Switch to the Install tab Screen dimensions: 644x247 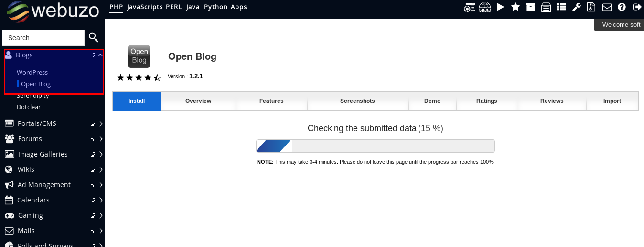(x=137, y=101)
